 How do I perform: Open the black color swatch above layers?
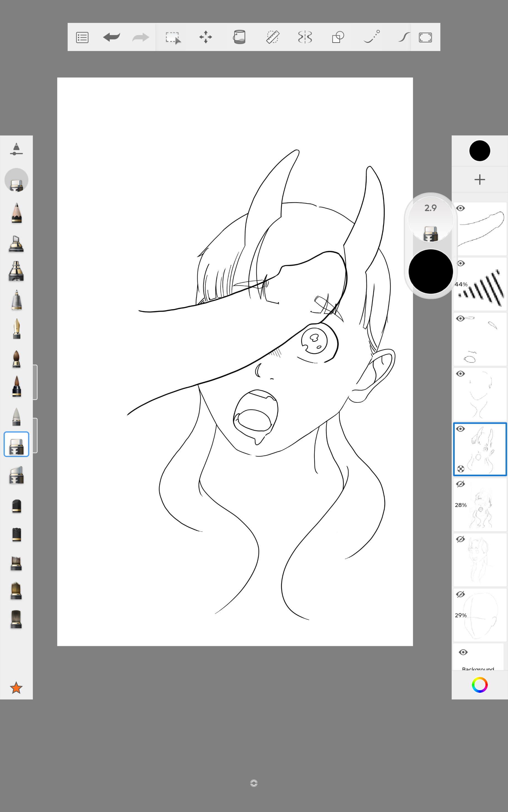click(480, 151)
